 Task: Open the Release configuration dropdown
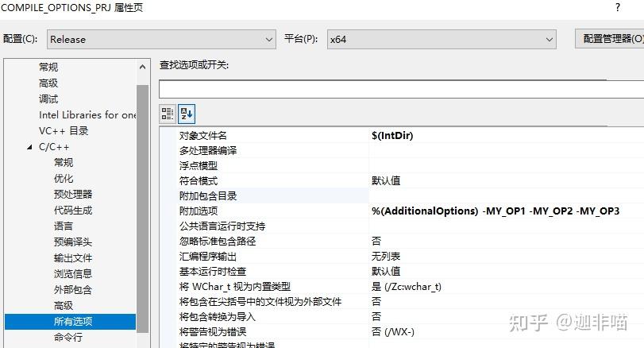161,40
